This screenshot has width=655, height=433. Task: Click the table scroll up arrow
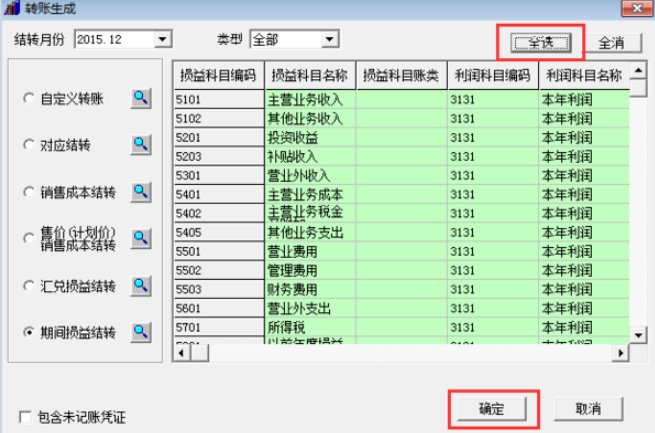pos(638,70)
